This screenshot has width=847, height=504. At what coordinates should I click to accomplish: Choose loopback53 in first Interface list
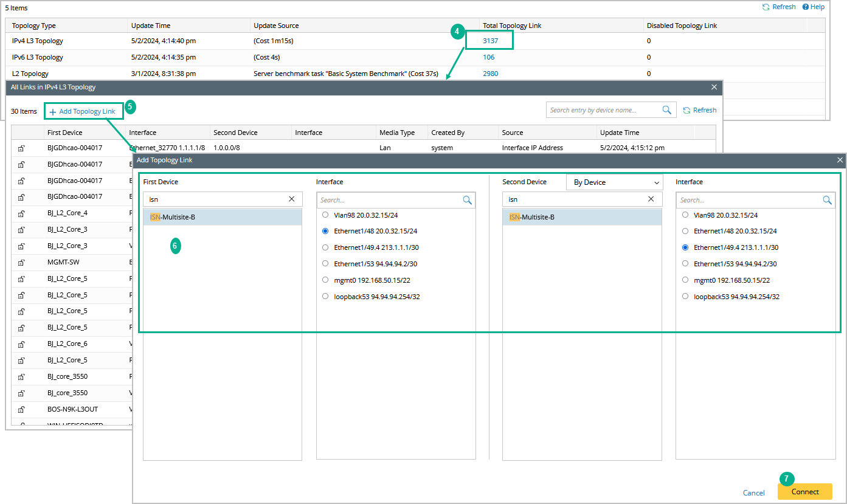(x=325, y=297)
